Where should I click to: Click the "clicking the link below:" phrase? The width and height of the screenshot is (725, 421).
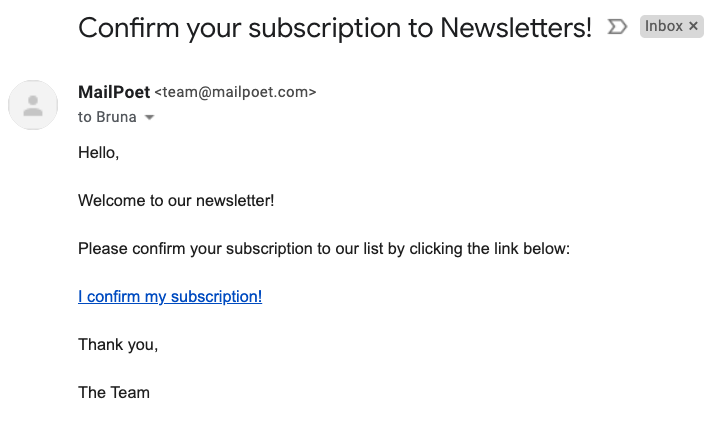(x=490, y=249)
